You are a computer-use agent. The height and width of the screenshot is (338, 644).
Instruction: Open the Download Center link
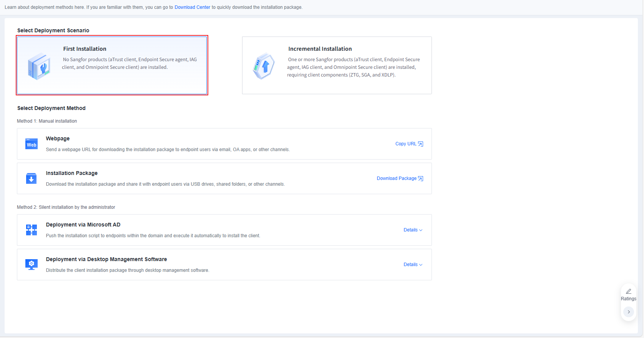click(x=193, y=7)
